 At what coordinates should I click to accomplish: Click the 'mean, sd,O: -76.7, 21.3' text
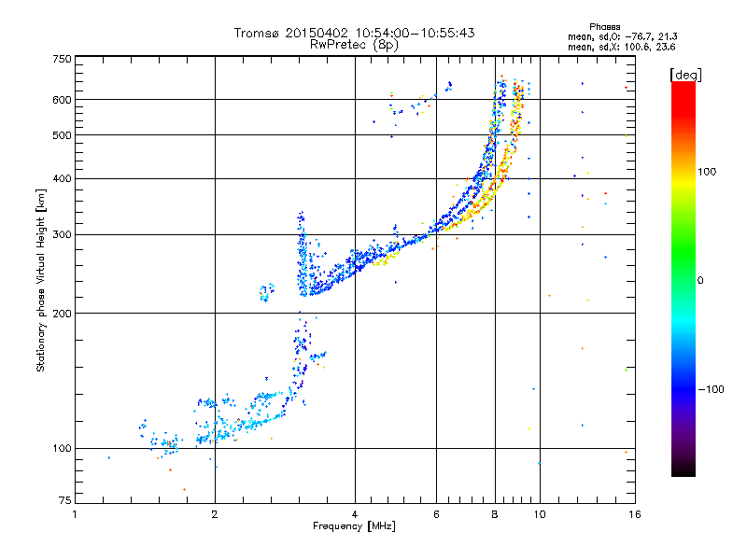click(622, 36)
